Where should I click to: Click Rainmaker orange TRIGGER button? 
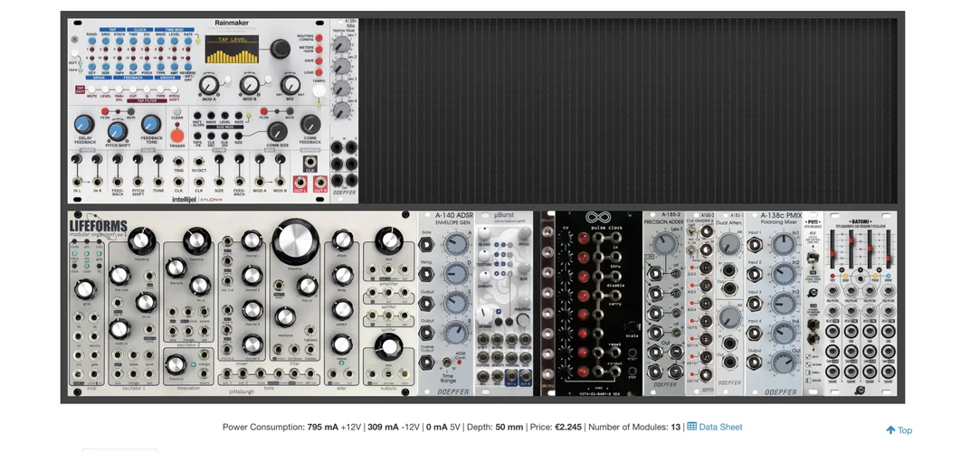tap(177, 135)
